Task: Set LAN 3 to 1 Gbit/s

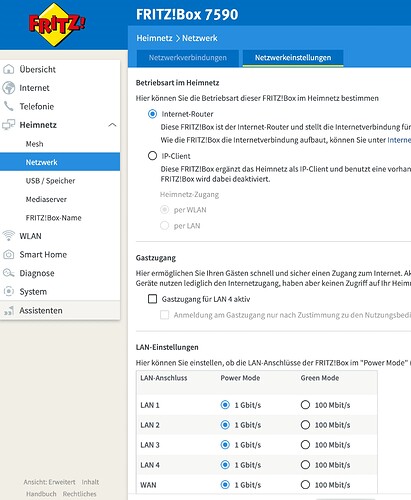Action: [225, 445]
